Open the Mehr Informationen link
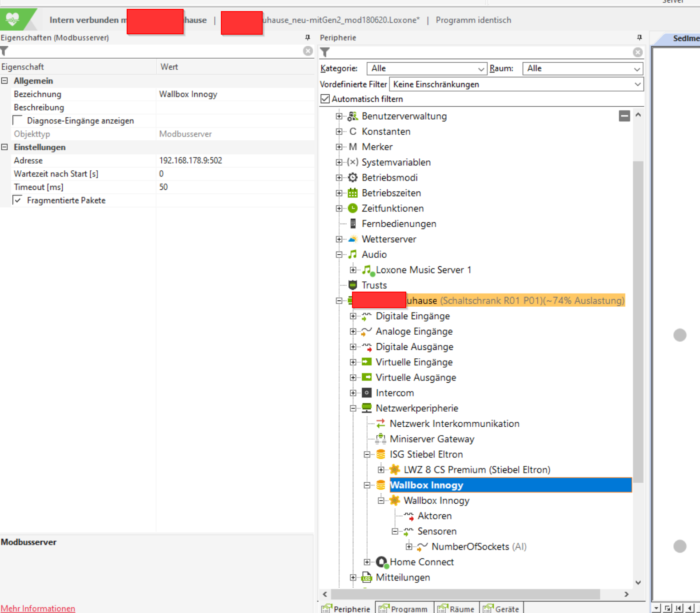 [x=38, y=608]
